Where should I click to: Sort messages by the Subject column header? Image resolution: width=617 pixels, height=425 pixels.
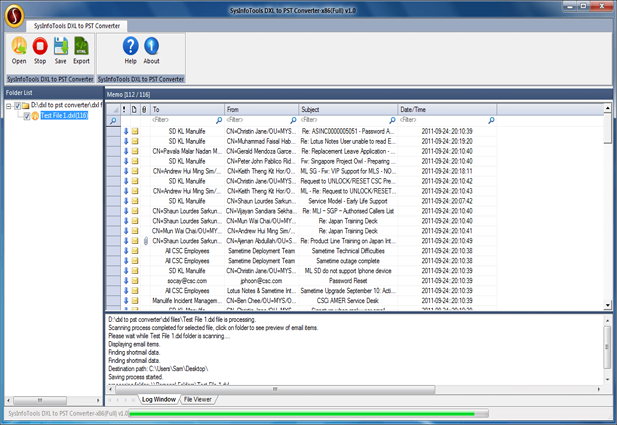click(348, 109)
